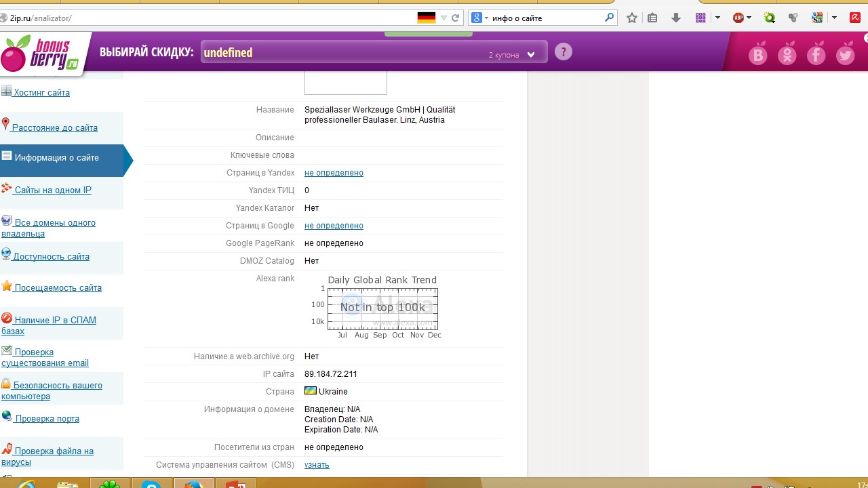This screenshot has height=488, width=868.
Task: Click the 'ВЫБИРАЙ СКИДКУ:' label
Action: pyautogui.click(x=146, y=52)
